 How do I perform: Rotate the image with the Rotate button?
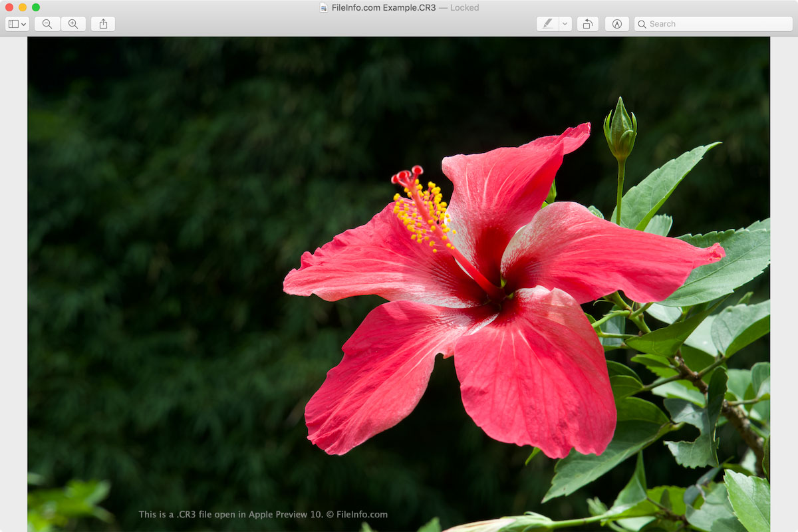(x=588, y=24)
